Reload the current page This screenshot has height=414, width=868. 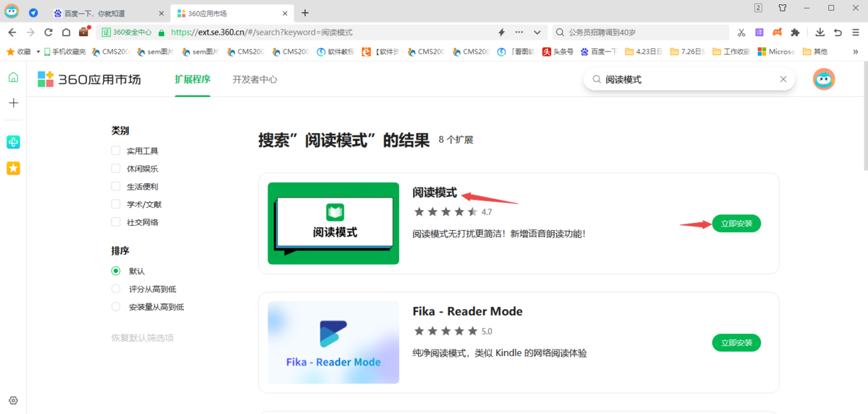tap(48, 33)
